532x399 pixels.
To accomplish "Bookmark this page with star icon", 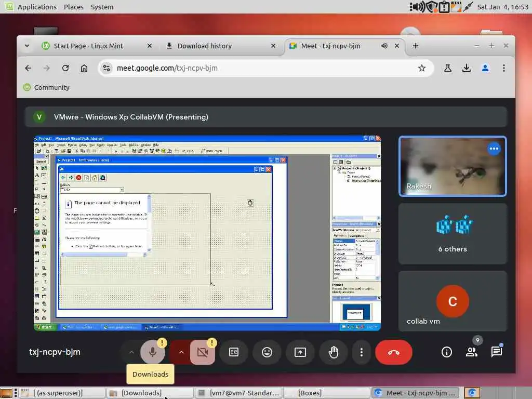I will tap(422, 68).
